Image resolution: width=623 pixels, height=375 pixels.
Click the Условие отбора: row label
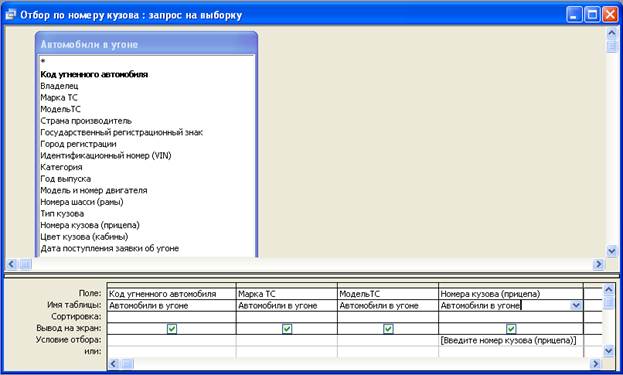click(69, 340)
